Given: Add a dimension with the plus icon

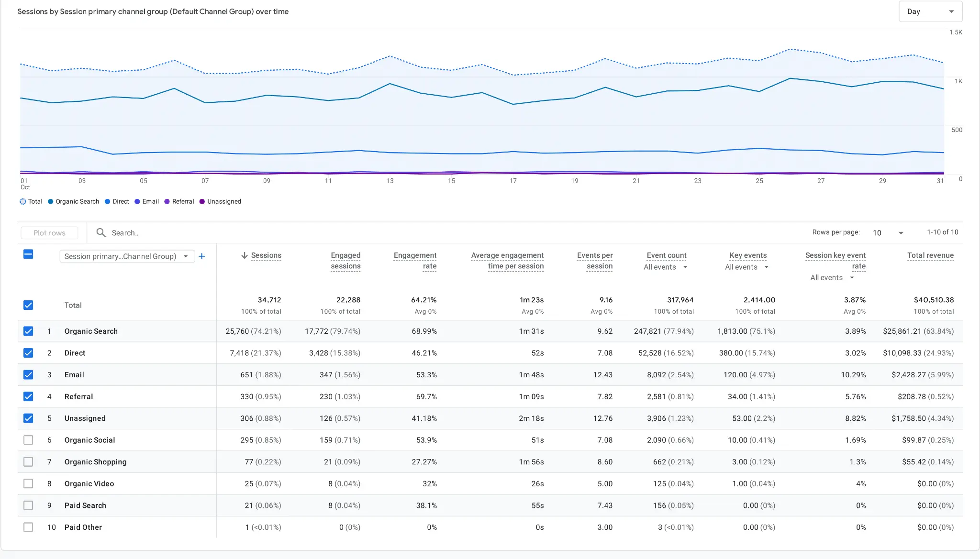Looking at the screenshot, I should (x=202, y=256).
